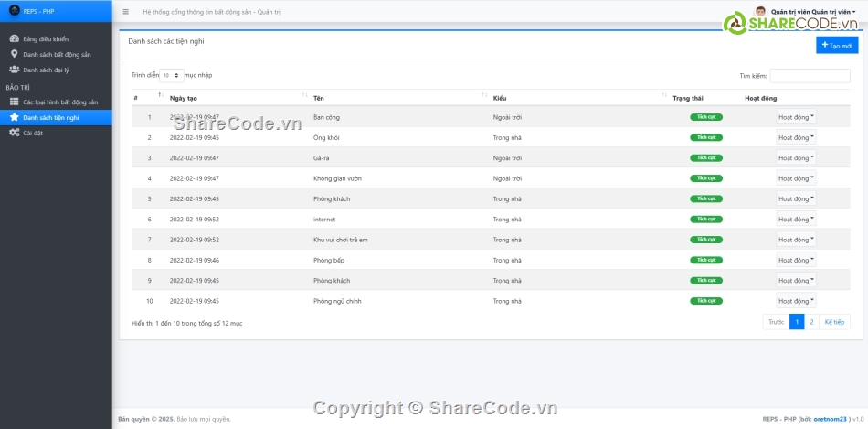Expand Hoạt động dropdown for internet row
The width and height of the screenshot is (868, 429).
795,220
